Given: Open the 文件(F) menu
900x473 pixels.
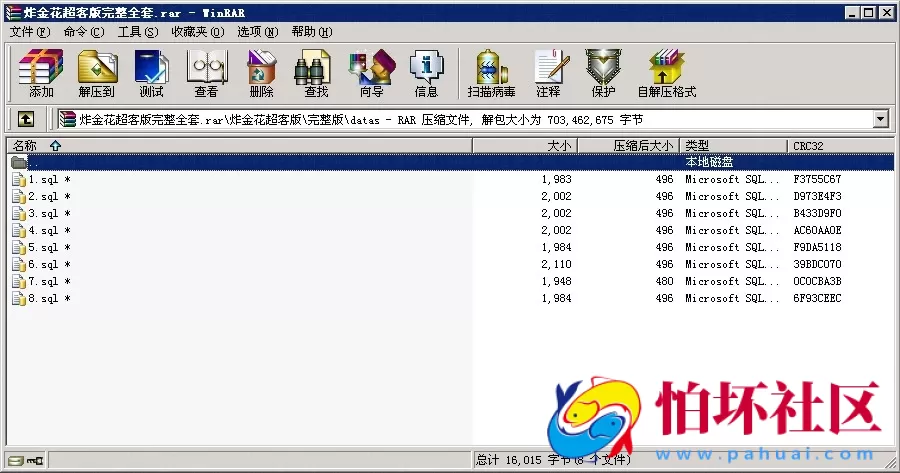Looking at the screenshot, I should point(30,32).
